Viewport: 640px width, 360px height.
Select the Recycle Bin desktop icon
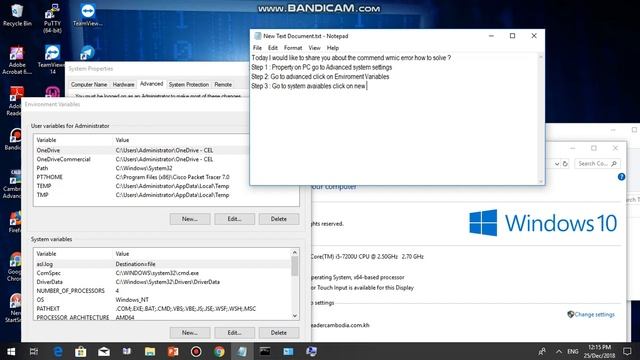17,15
